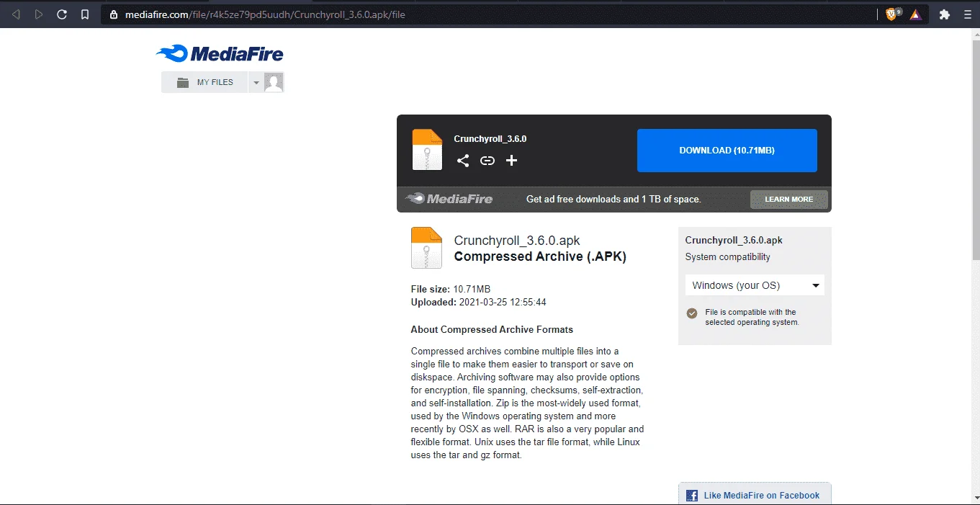View site lock security info
Image resolution: width=980 pixels, height=505 pixels.
[x=114, y=14]
